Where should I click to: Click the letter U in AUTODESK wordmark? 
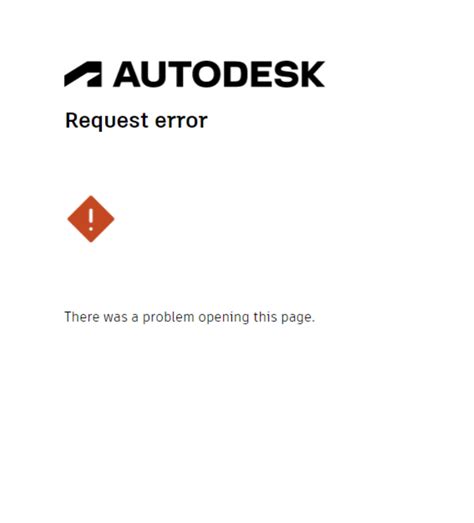[155, 74]
